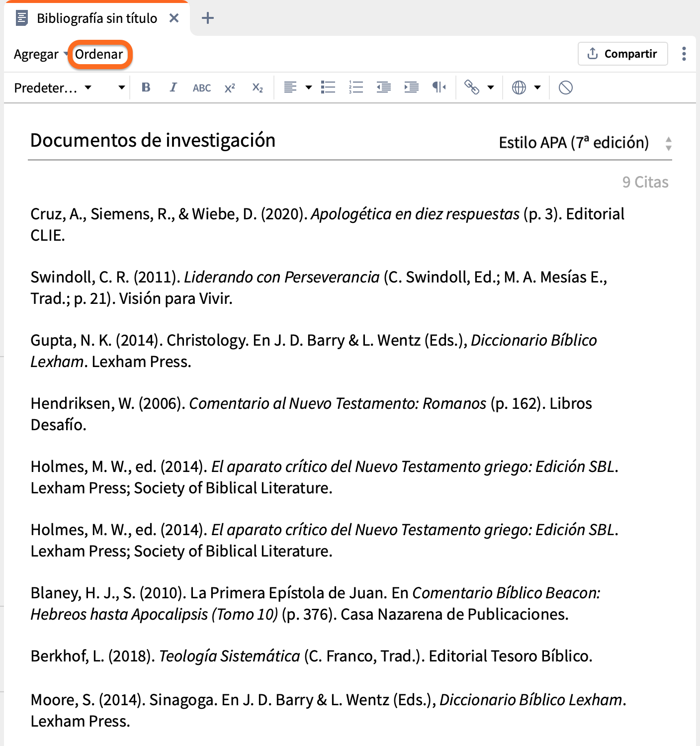
Task: Create a bulleted list
Action: pos(328,87)
